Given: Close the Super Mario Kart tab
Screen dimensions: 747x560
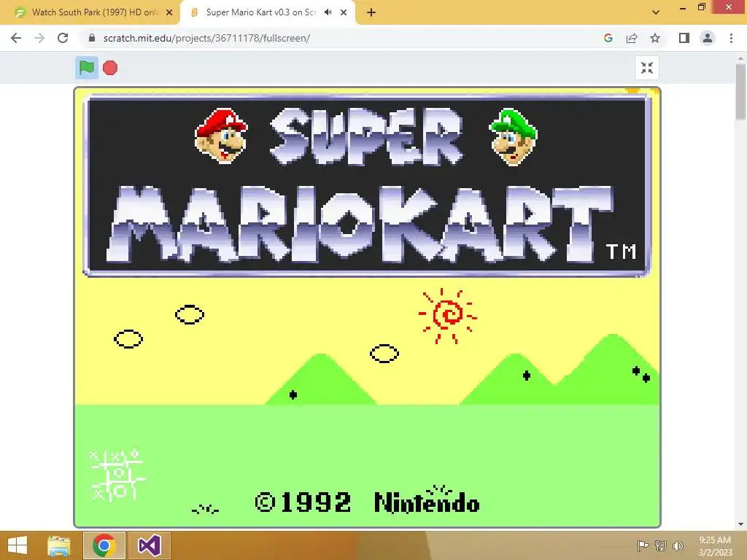Looking at the screenshot, I should (x=344, y=12).
